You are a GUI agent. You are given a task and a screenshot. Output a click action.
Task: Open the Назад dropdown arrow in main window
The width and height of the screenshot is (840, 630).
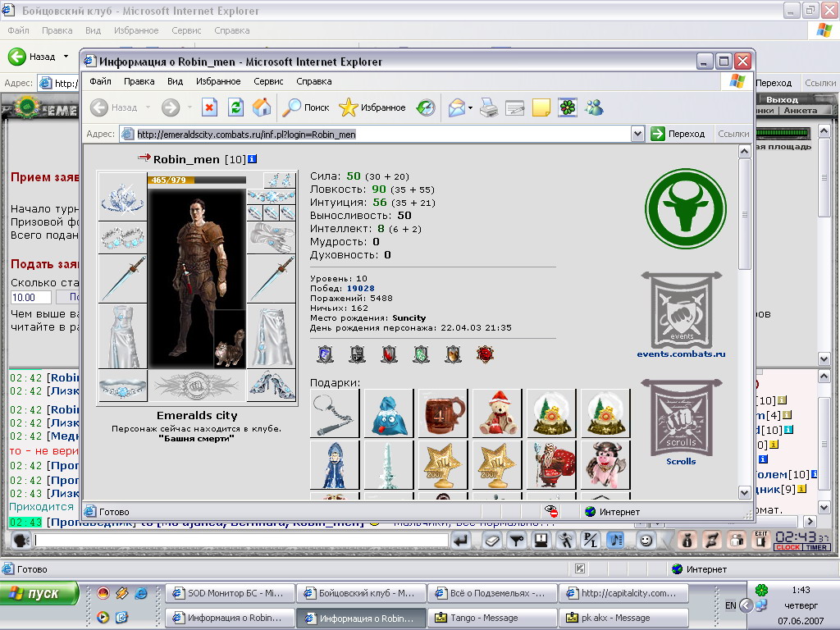(66, 57)
